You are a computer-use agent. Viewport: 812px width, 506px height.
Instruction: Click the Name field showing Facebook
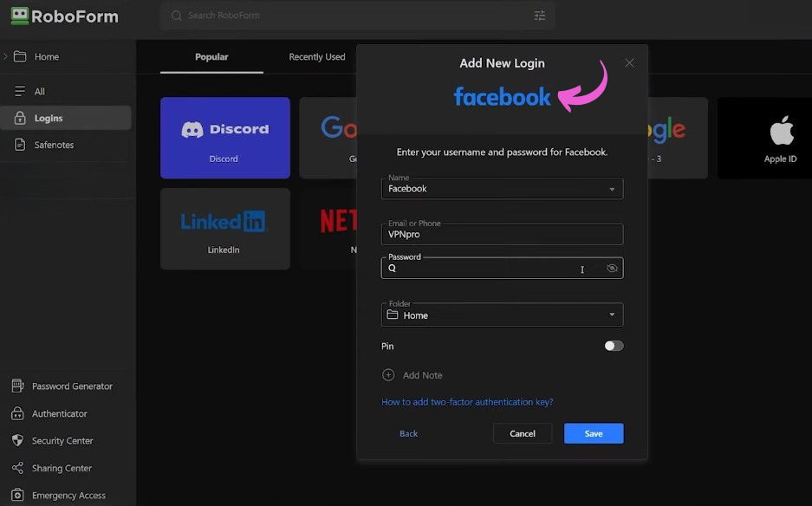503,189
